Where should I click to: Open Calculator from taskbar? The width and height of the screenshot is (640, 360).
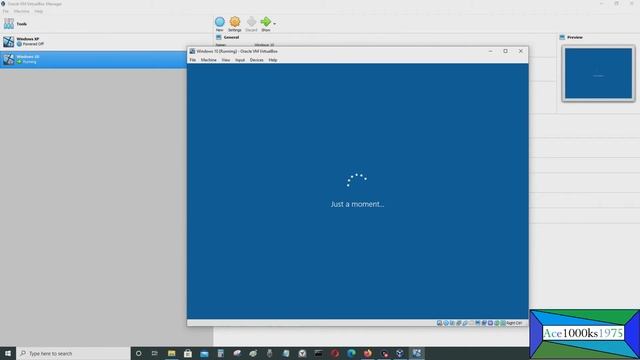pyautogui.click(x=220, y=353)
